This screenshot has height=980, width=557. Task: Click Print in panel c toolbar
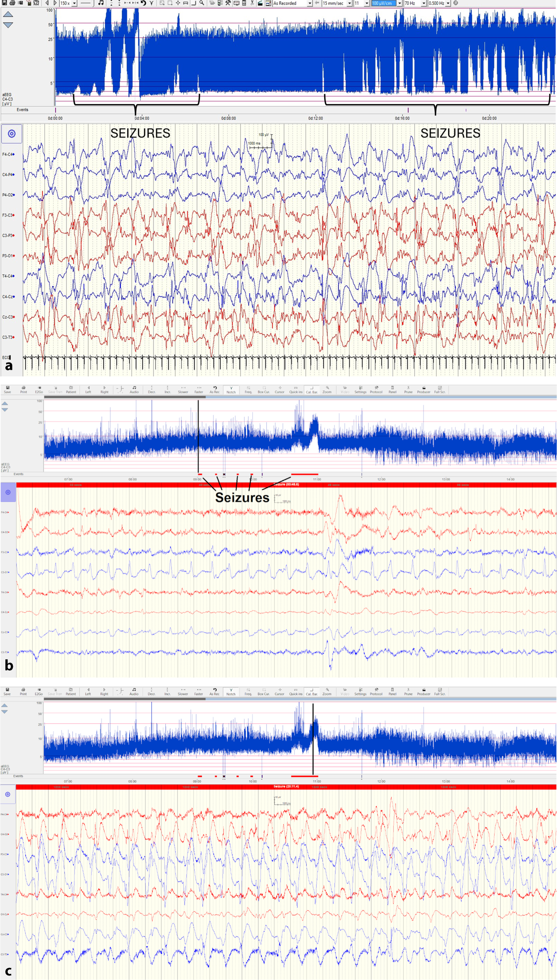(x=23, y=691)
